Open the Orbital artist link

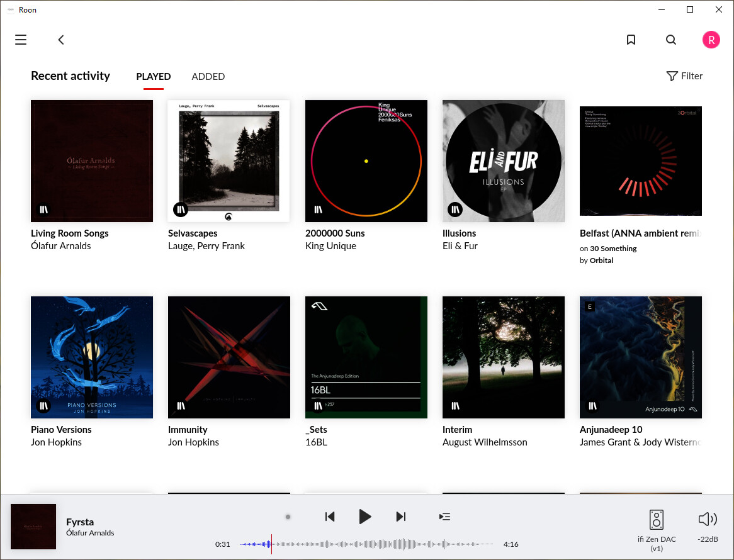[x=602, y=260]
